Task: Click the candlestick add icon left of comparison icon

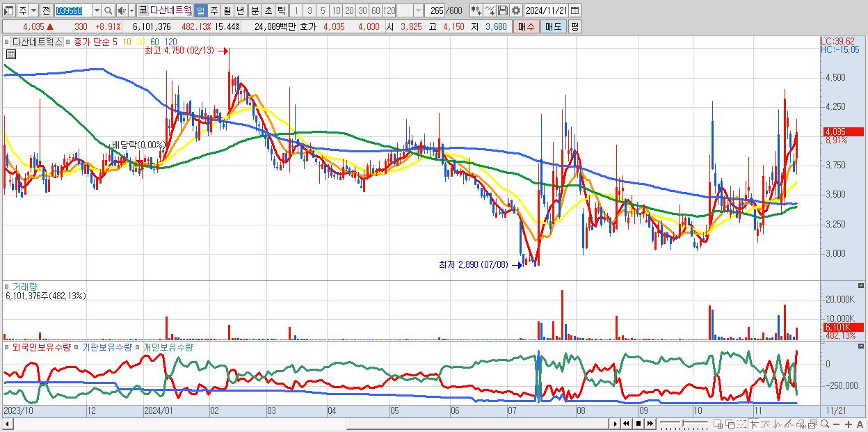Action: [x=476, y=10]
